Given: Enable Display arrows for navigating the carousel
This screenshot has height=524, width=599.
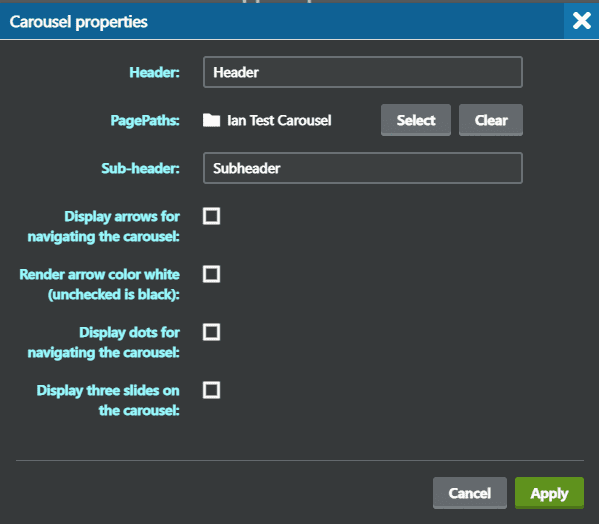Looking at the screenshot, I should [211, 216].
